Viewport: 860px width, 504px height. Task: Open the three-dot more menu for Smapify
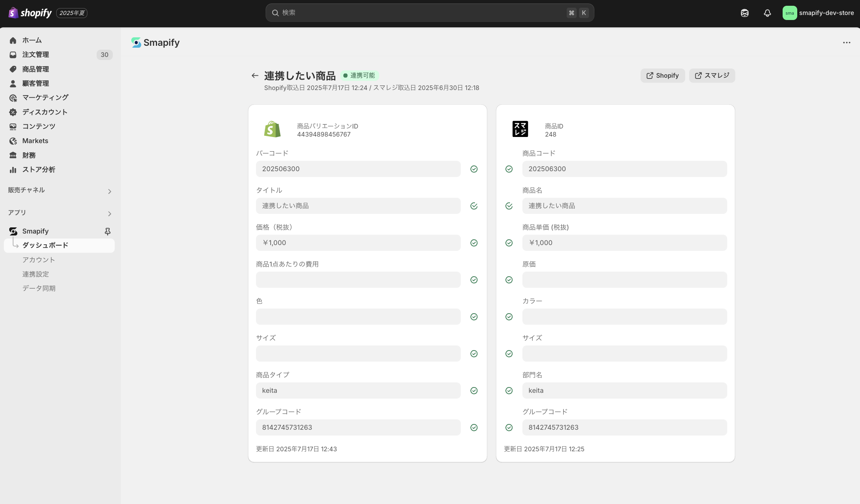[847, 43]
